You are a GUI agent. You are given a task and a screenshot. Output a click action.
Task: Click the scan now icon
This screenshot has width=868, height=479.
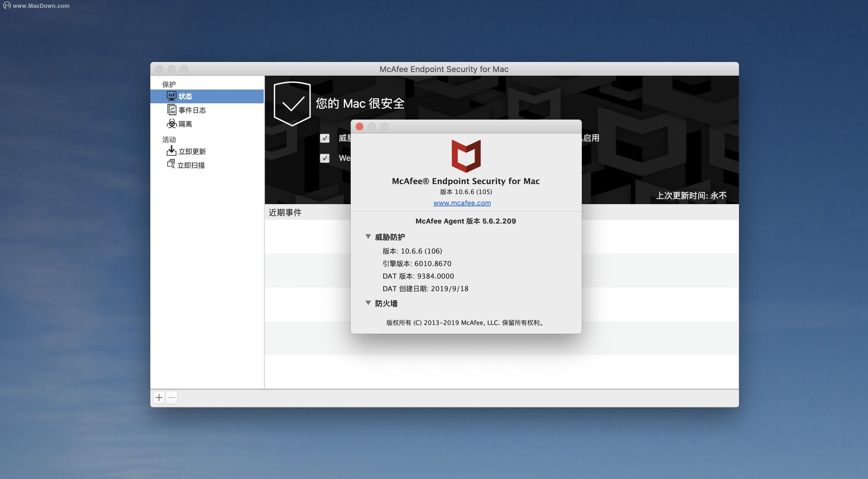171,164
